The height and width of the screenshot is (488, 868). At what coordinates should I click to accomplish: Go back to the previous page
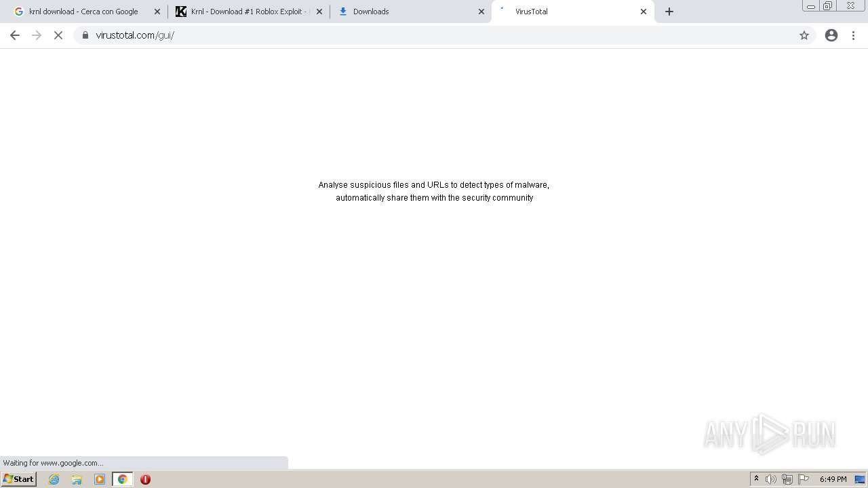15,35
